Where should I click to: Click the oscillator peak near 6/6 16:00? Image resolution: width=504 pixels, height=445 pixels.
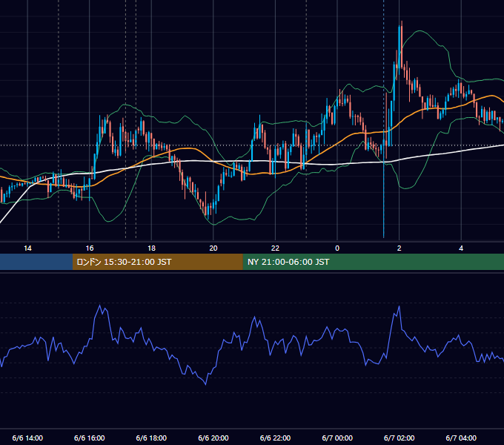pyautogui.click(x=100, y=306)
